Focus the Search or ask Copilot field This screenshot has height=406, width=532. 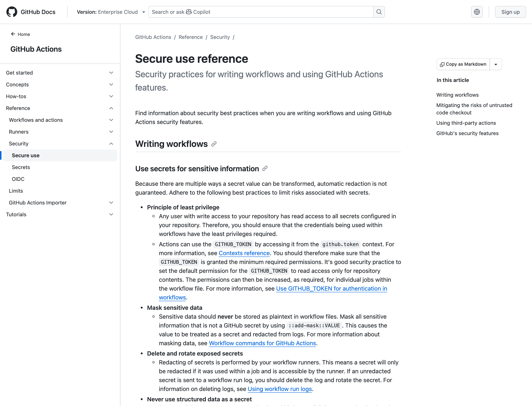pyautogui.click(x=261, y=12)
